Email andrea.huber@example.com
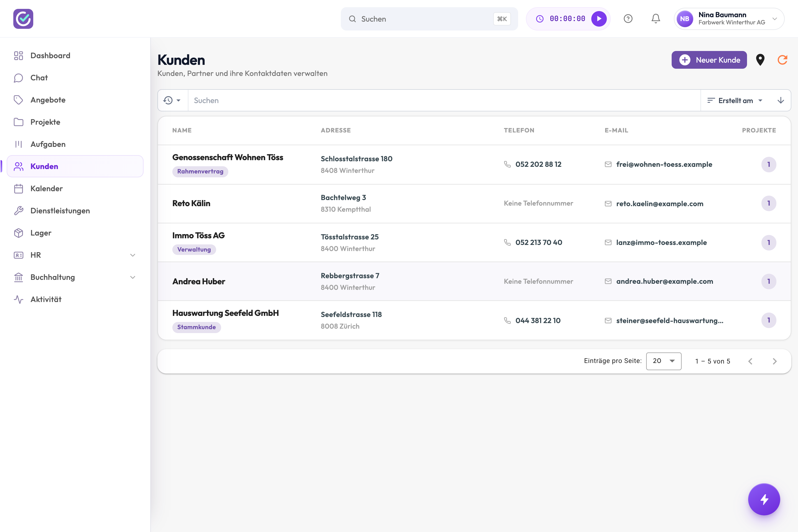 click(x=665, y=281)
